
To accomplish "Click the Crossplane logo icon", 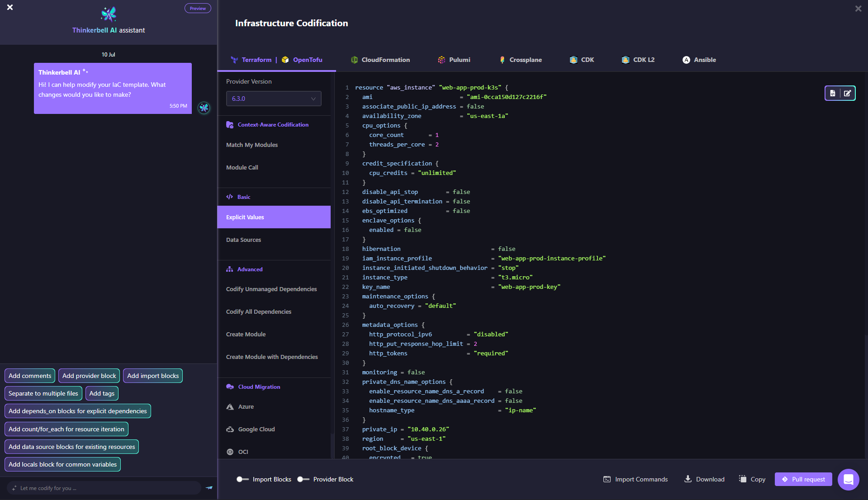I will 502,60.
